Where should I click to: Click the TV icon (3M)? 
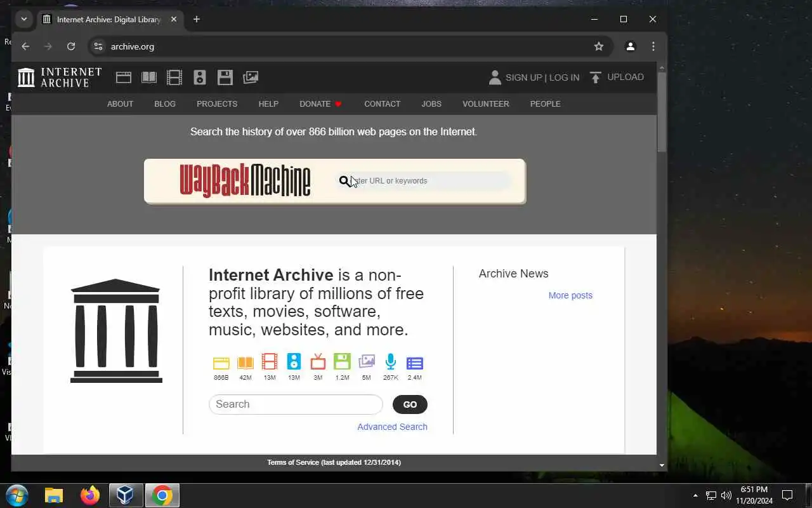(x=318, y=362)
